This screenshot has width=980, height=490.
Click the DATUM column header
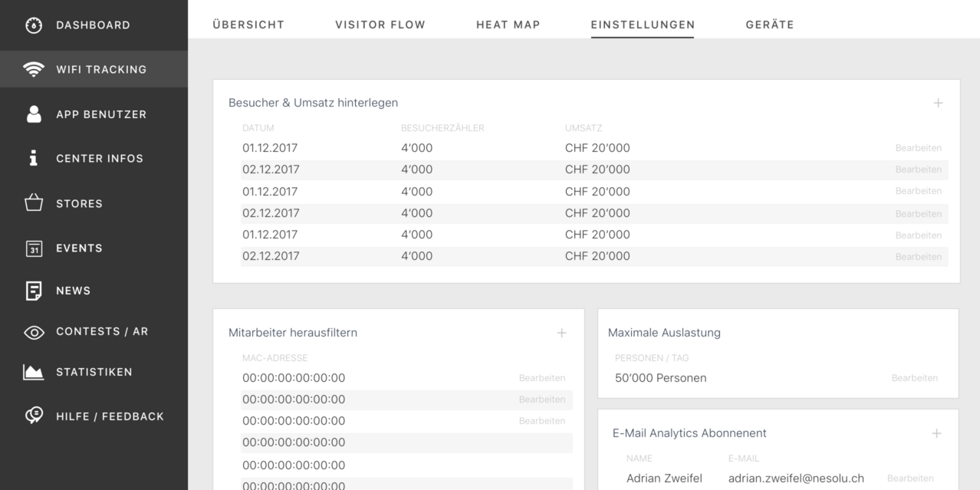click(x=258, y=128)
